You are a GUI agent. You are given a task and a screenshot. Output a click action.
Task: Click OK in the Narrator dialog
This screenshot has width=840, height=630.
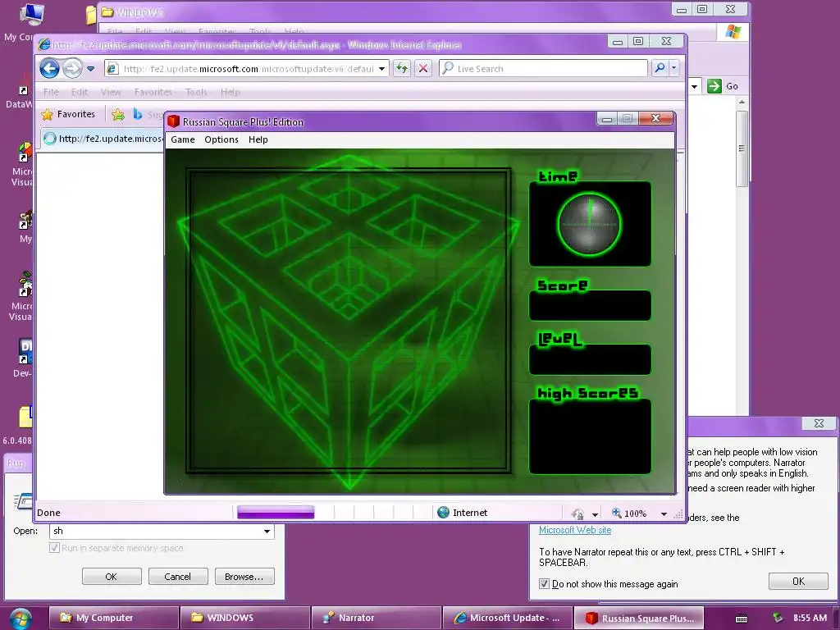tap(798, 582)
